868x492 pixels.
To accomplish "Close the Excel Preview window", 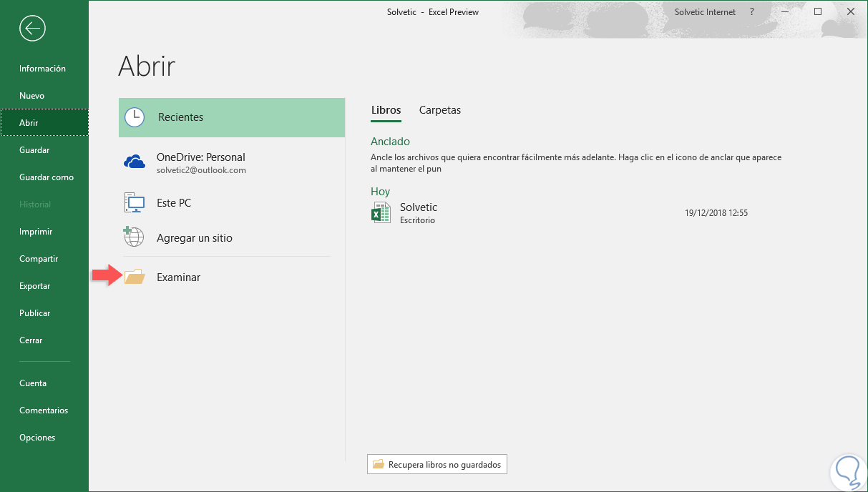I will click(851, 12).
